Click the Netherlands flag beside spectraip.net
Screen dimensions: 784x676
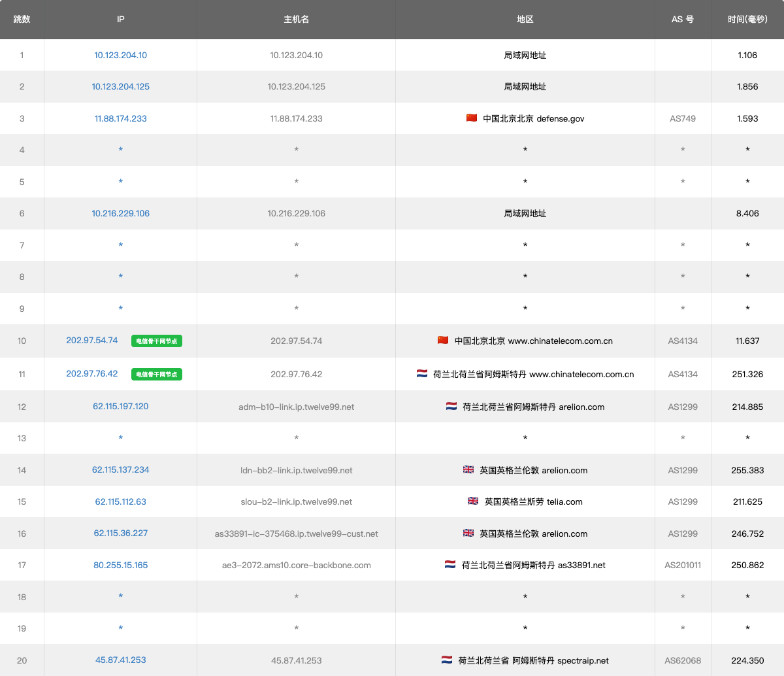click(447, 660)
